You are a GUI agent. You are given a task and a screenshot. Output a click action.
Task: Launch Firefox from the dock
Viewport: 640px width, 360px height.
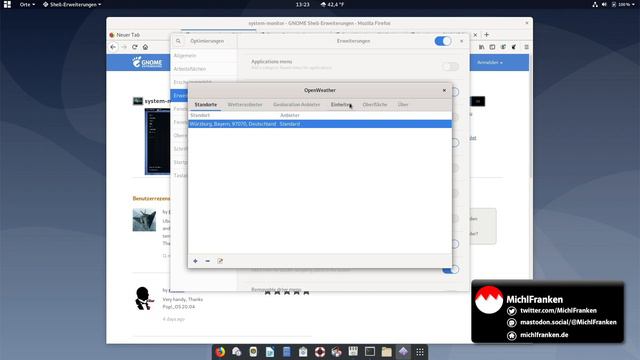(x=220, y=351)
